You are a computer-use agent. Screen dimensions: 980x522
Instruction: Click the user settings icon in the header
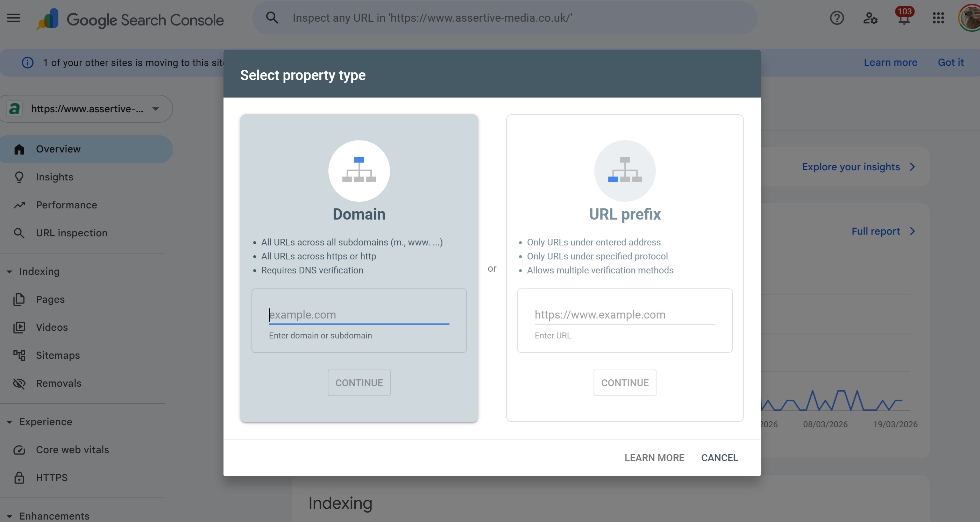click(x=870, y=18)
